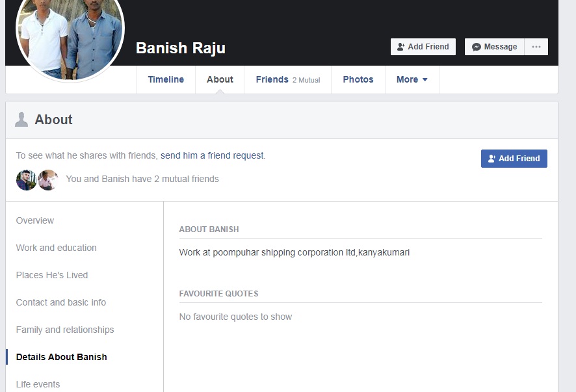Go to the Photos tab
Screen dimensions: 576x392
pyautogui.click(x=358, y=79)
